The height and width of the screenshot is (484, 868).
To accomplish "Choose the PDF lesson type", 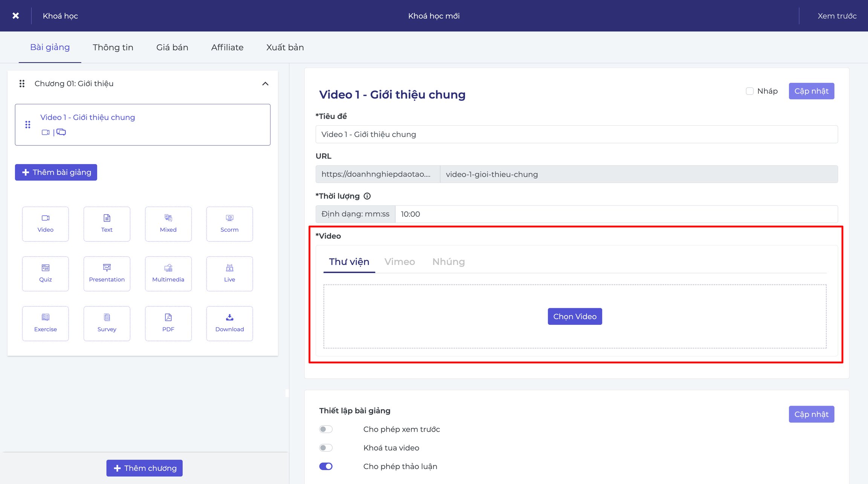I will pyautogui.click(x=168, y=323).
